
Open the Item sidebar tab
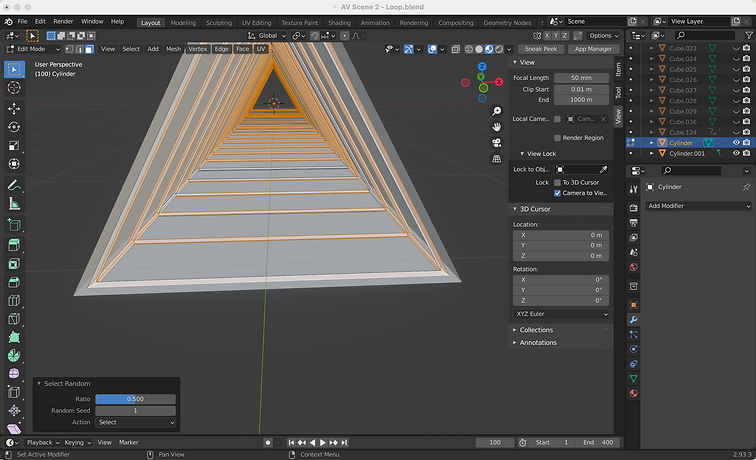click(x=619, y=69)
